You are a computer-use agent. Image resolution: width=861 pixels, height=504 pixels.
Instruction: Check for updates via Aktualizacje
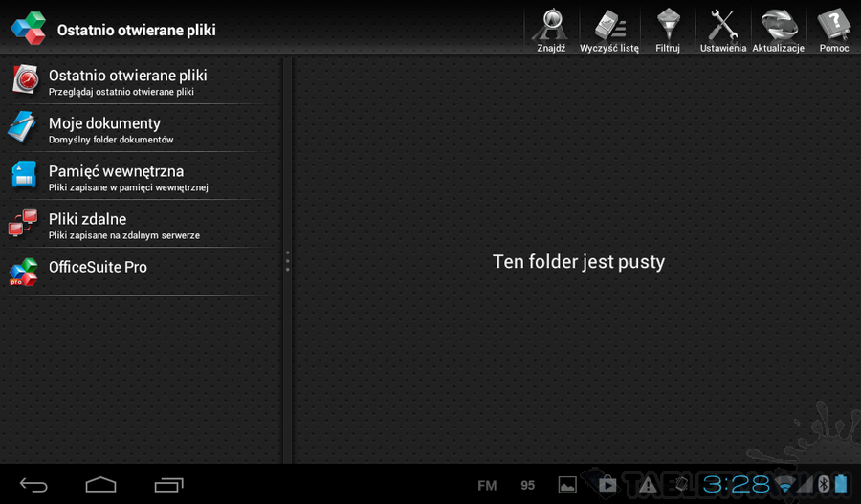click(778, 29)
